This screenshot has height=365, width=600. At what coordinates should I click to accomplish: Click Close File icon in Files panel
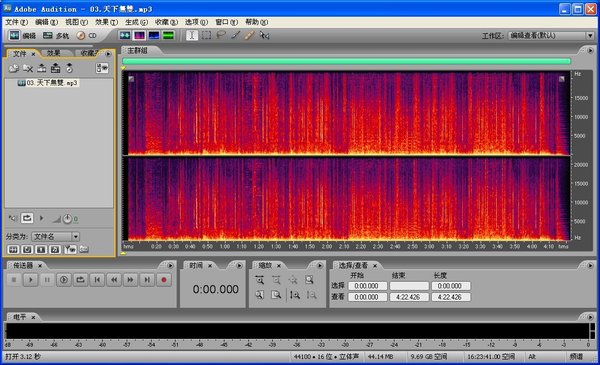[x=28, y=68]
